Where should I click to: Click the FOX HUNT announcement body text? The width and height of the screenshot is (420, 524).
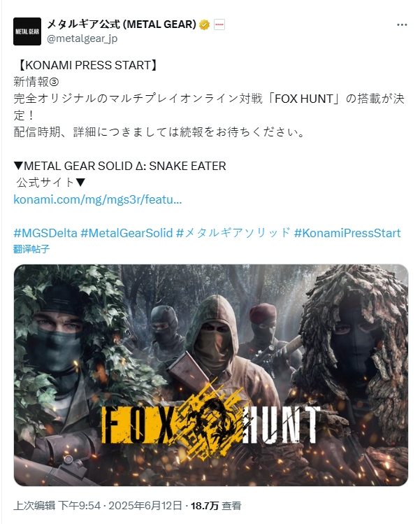[x=209, y=107]
